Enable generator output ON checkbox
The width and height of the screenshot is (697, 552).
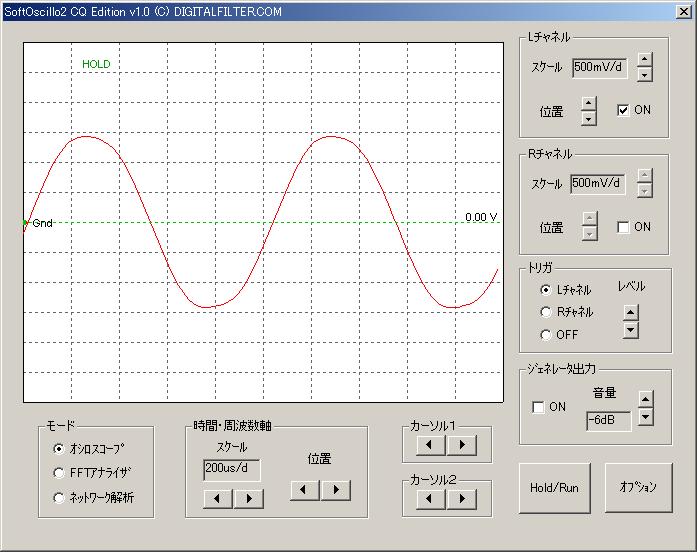pyautogui.click(x=538, y=407)
